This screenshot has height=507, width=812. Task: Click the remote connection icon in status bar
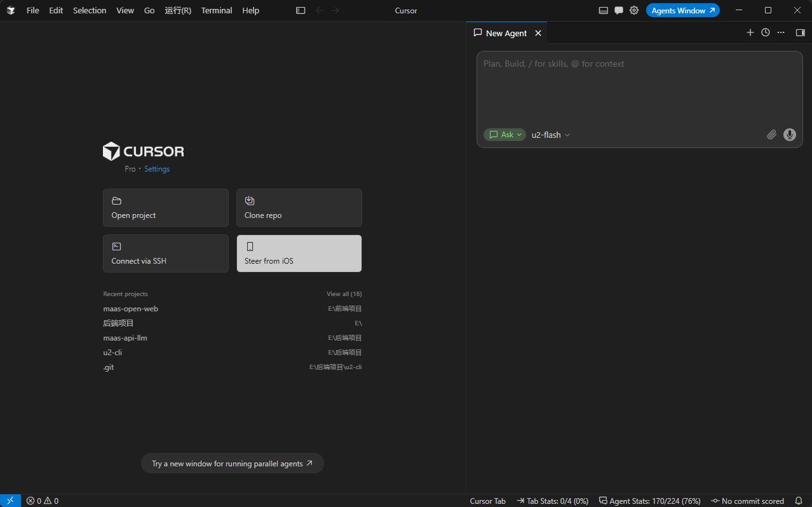(x=10, y=501)
